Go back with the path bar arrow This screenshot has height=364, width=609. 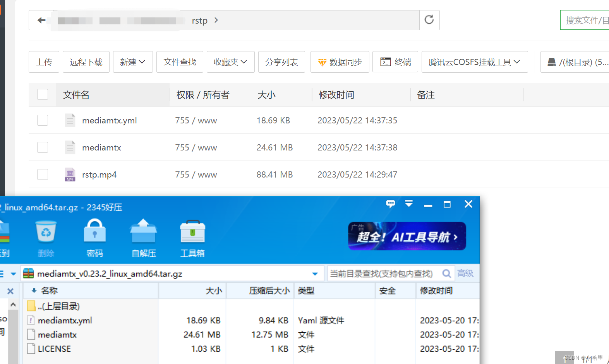41,20
